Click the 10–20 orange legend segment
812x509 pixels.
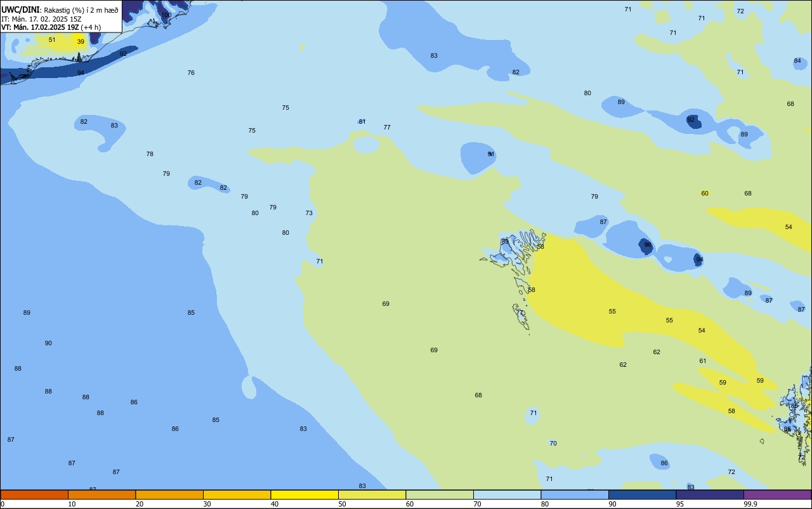pyautogui.click(x=101, y=494)
